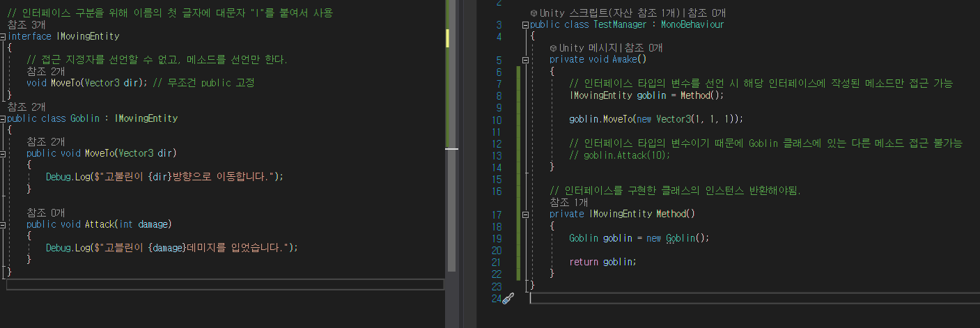Collapse the private IMovingEntity Method() block
Image resolution: width=980 pixels, height=328 pixels.
(x=524, y=214)
